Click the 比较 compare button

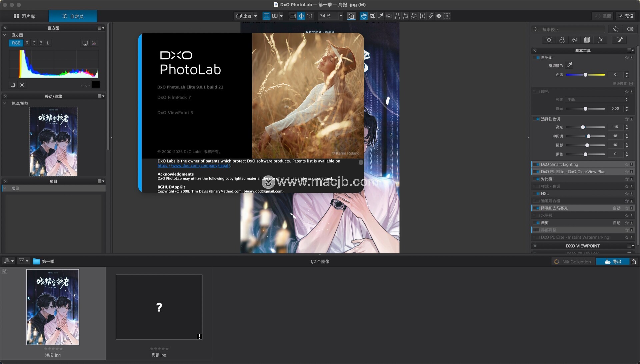(244, 16)
